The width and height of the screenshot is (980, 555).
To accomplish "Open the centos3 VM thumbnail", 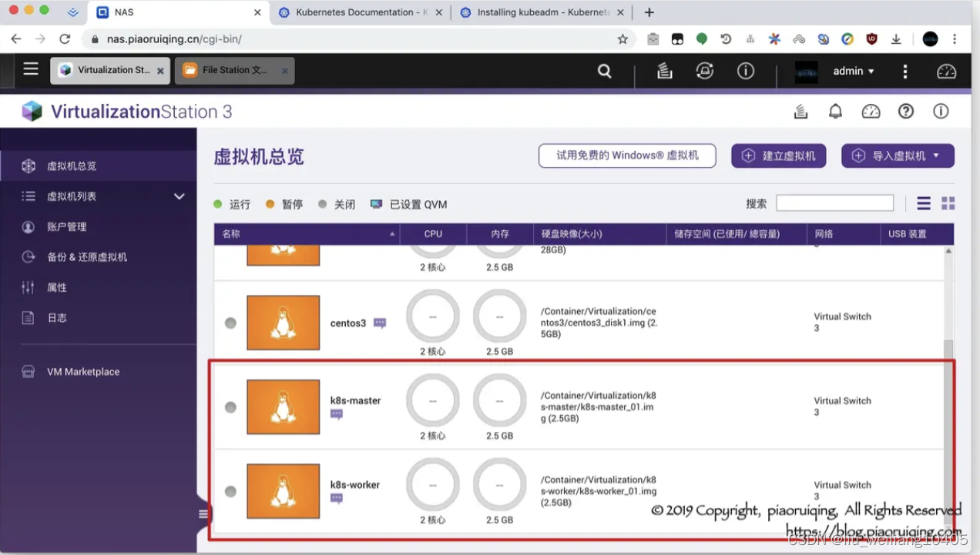I will click(x=283, y=323).
